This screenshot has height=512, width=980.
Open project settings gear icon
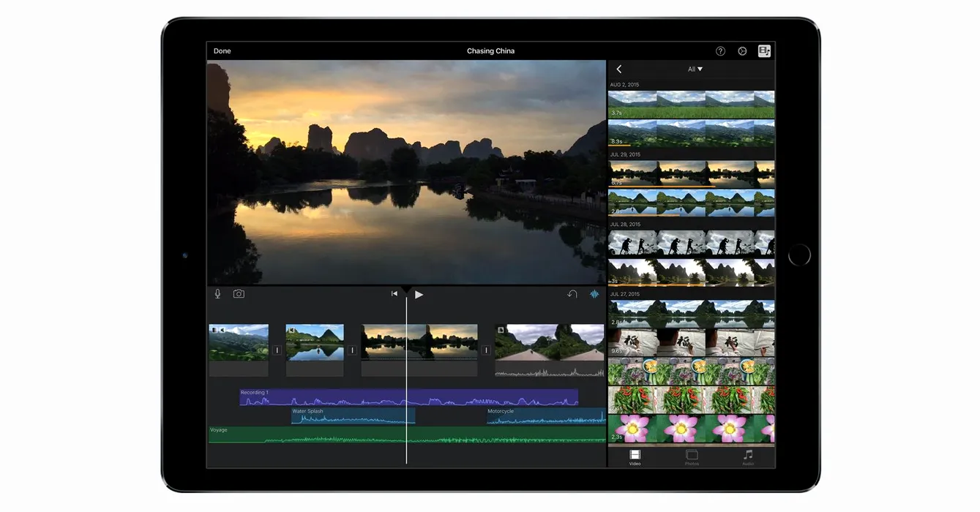(742, 51)
